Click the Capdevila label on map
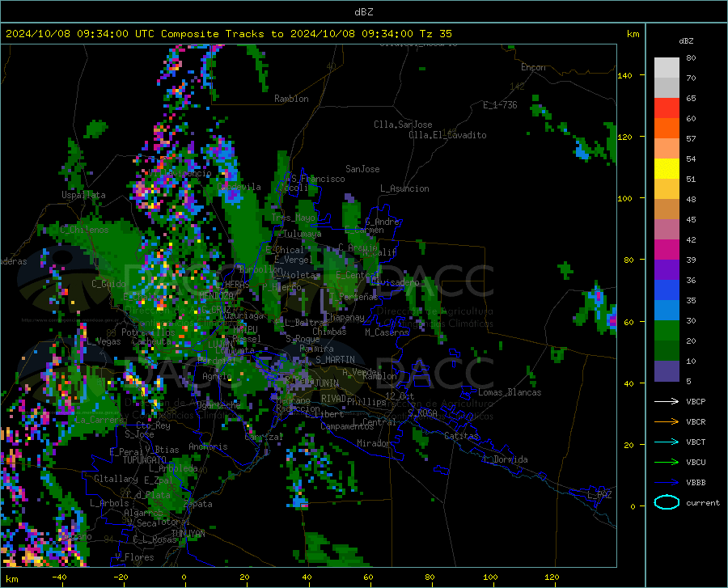The width and height of the screenshot is (728, 588). (239, 187)
